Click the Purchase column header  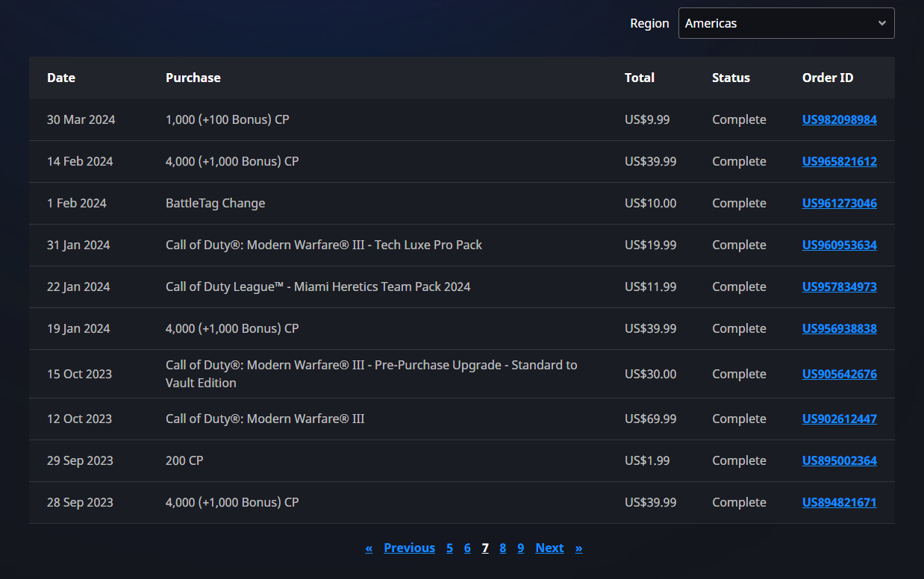coord(193,78)
